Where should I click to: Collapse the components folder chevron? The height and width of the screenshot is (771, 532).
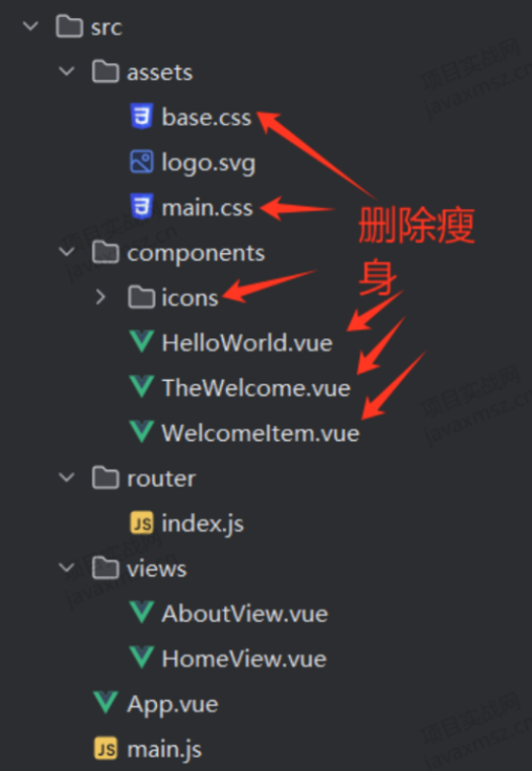(66, 252)
